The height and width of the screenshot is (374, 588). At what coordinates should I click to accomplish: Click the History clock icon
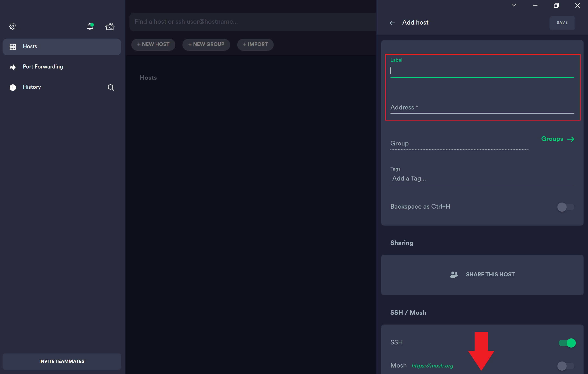(x=13, y=88)
